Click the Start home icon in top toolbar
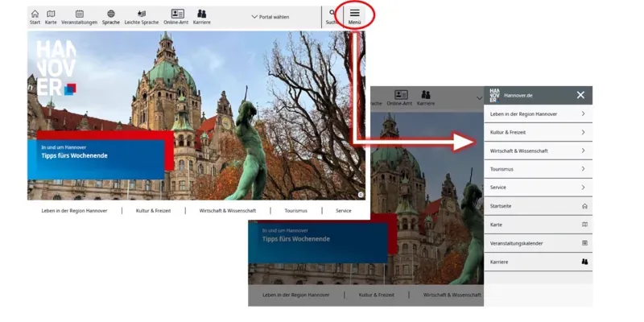644x322 pixels. 35,14
